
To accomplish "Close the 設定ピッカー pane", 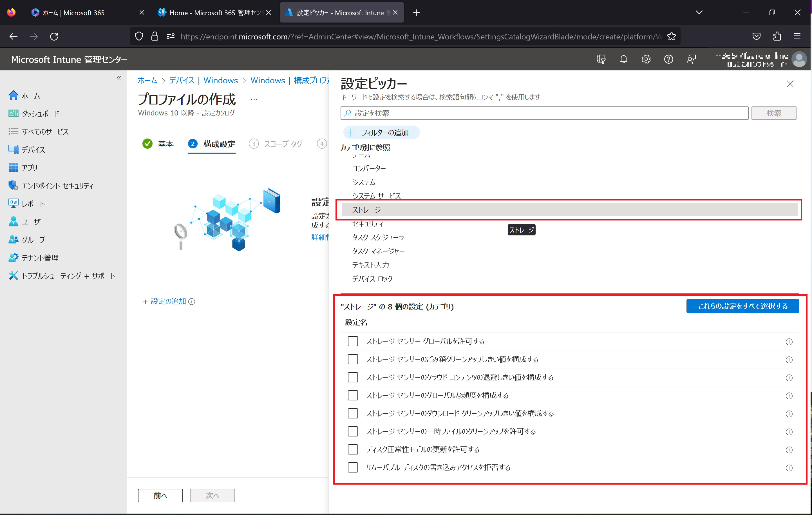I will pos(790,84).
